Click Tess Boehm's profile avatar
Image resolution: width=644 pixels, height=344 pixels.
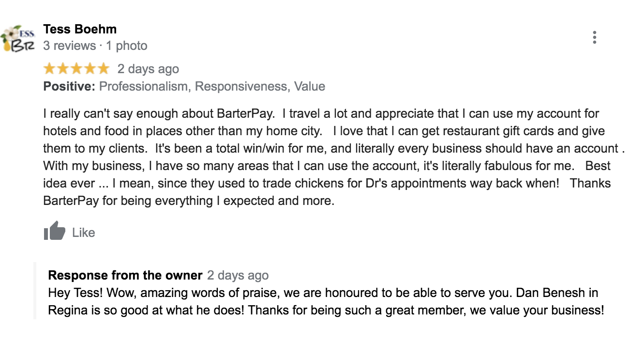coord(18,38)
